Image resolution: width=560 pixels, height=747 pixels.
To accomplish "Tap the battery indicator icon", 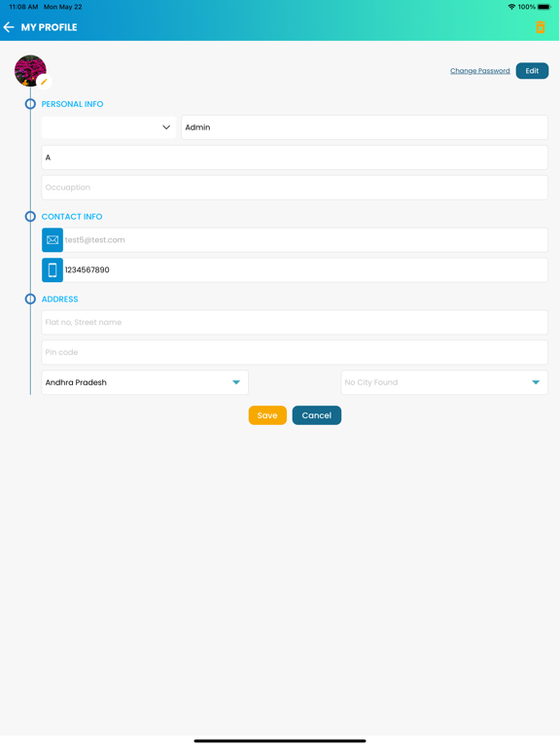I will pyautogui.click(x=544, y=7).
